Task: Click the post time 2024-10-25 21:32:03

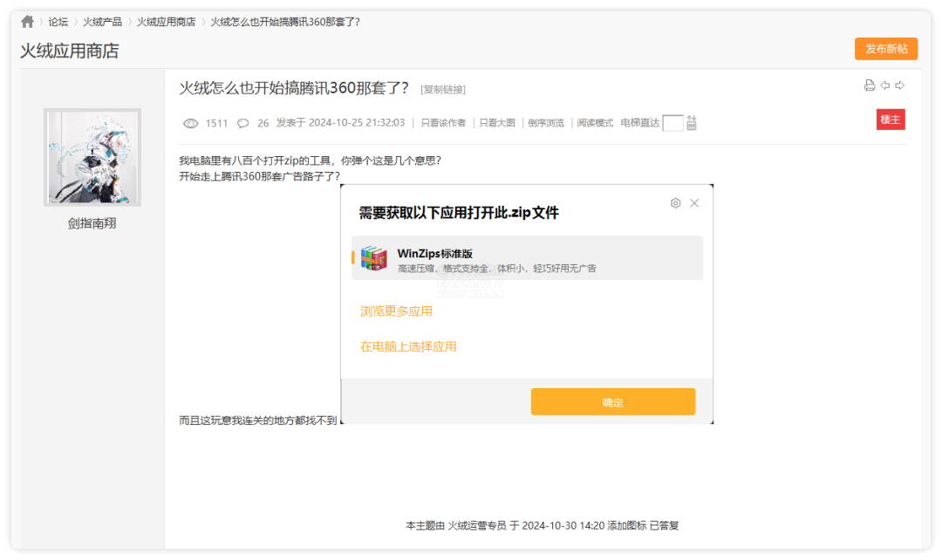Action: 357,123
